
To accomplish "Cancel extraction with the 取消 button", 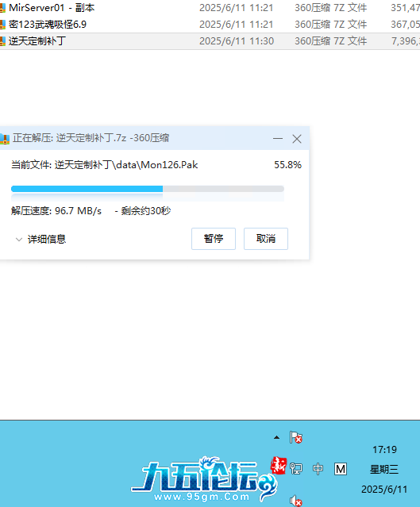I will [x=266, y=239].
